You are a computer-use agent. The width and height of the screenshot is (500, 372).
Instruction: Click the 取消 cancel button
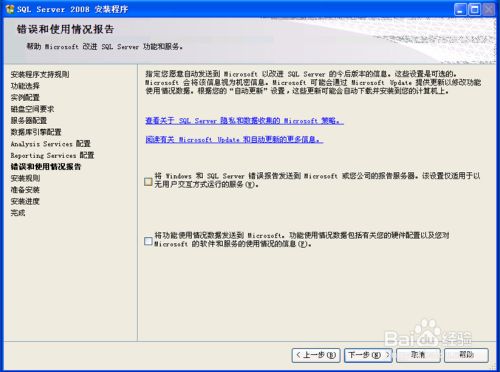[418, 355]
